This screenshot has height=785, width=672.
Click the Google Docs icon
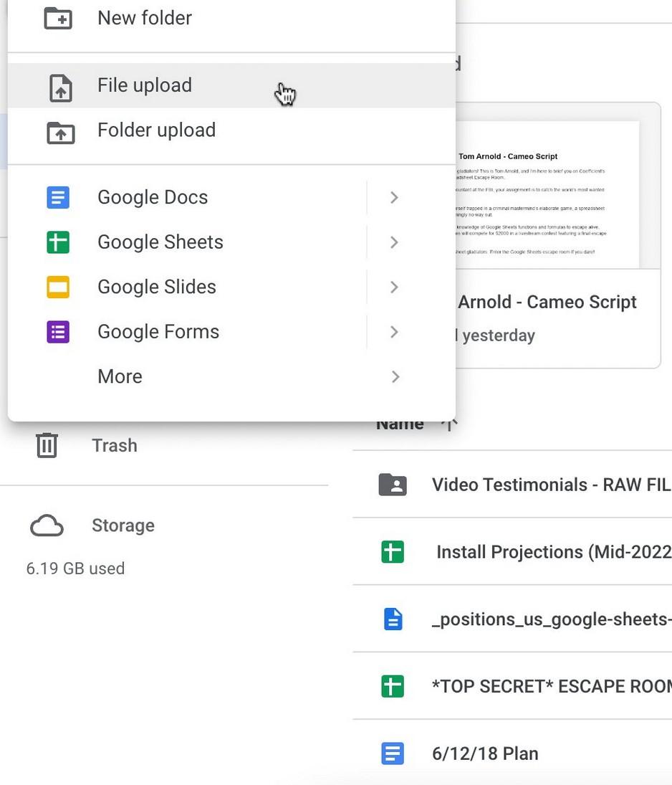(x=57, y=196)
